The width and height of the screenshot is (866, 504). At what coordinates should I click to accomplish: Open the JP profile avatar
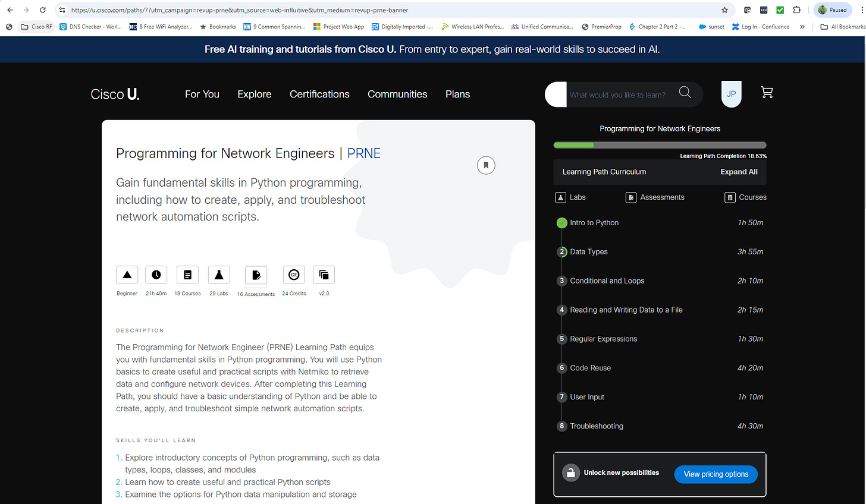point(732,94)
